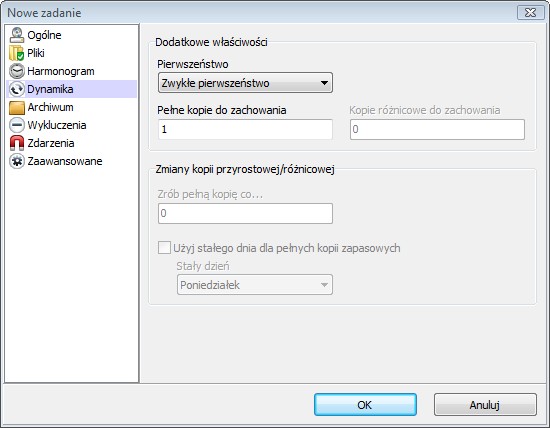
Task: Click the Anuluj cancel button
Action: click(485, 405)
